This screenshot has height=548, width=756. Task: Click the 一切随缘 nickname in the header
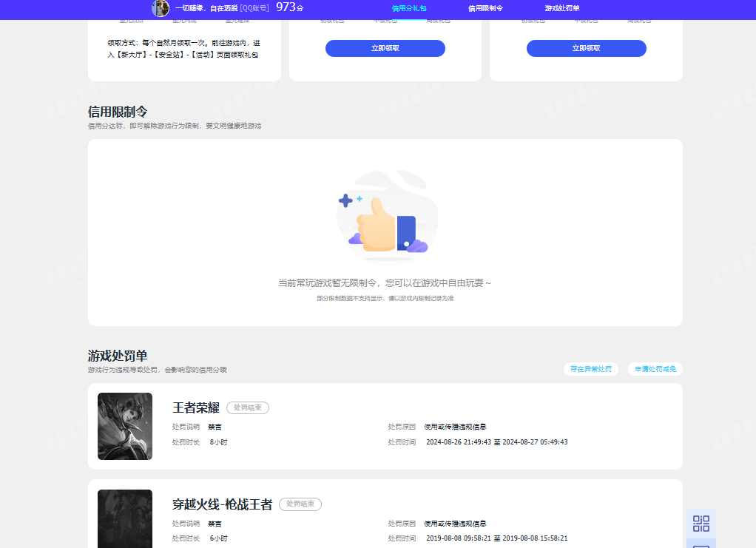pyautogui.click(x=206, y=8)
